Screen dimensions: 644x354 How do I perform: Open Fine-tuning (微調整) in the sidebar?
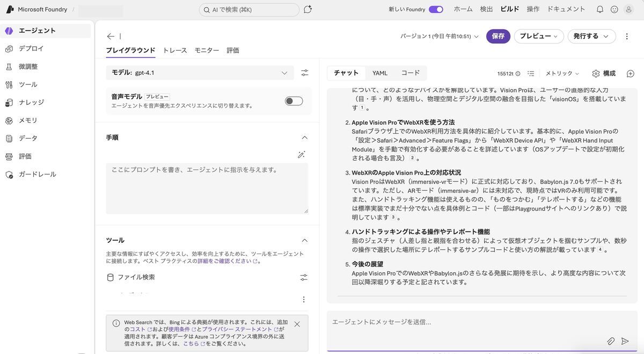click(46, 67)
